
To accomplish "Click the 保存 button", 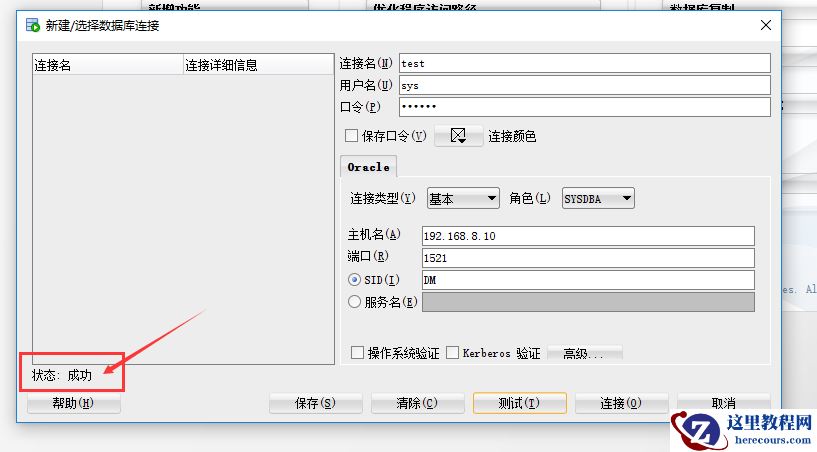I will click(315, 403).
